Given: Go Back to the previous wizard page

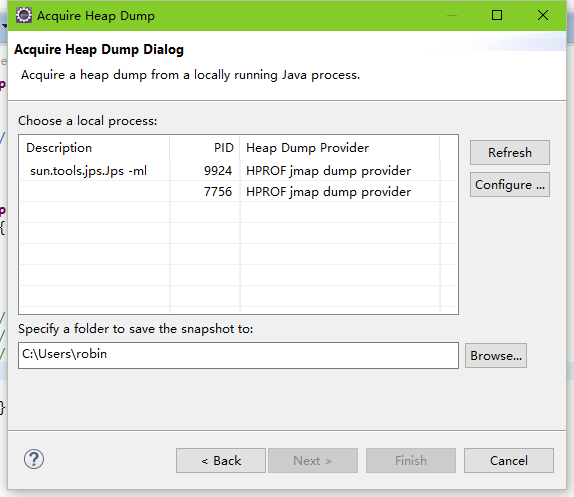Looking at the screenshot, I should (x=221, y=460).
